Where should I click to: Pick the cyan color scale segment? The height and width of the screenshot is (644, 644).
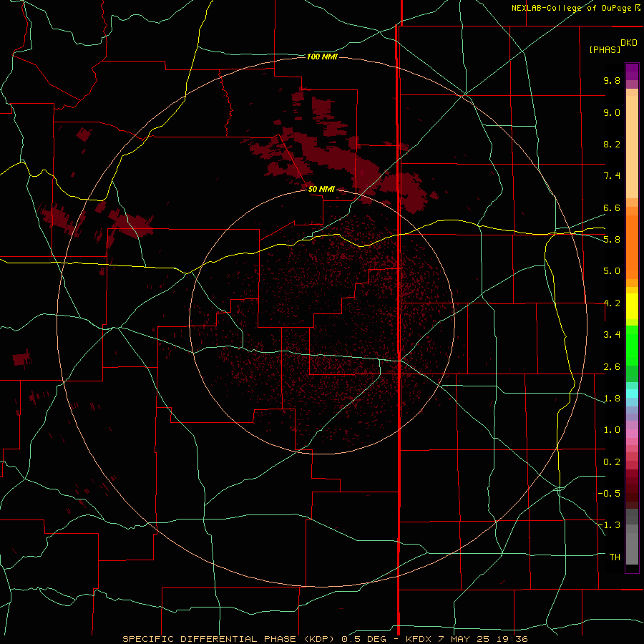coord(632,394)
